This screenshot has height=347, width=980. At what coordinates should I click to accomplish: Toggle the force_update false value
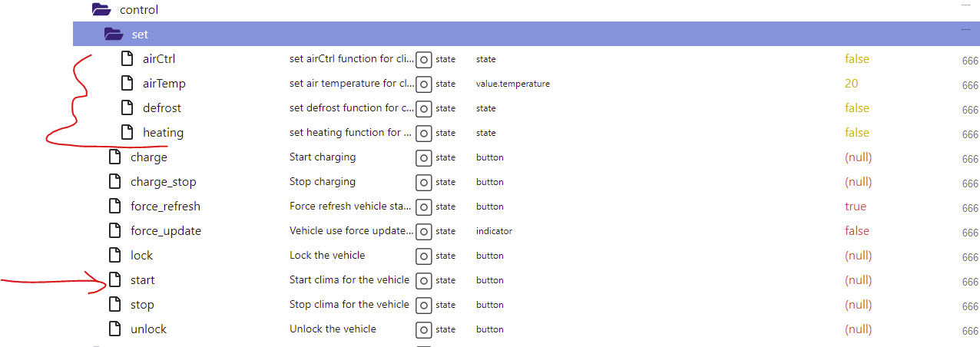(x=856, y=231)
